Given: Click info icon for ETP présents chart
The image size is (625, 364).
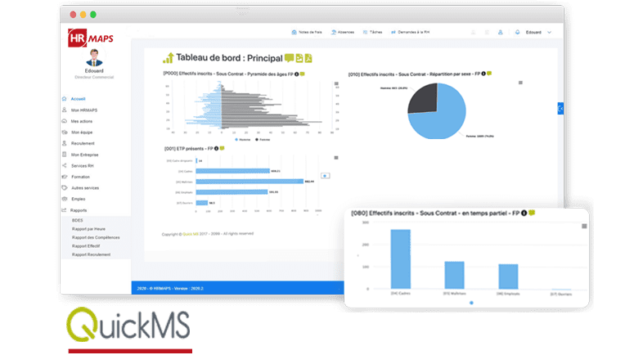Looking at the screenshot, I should click(217, 149).
